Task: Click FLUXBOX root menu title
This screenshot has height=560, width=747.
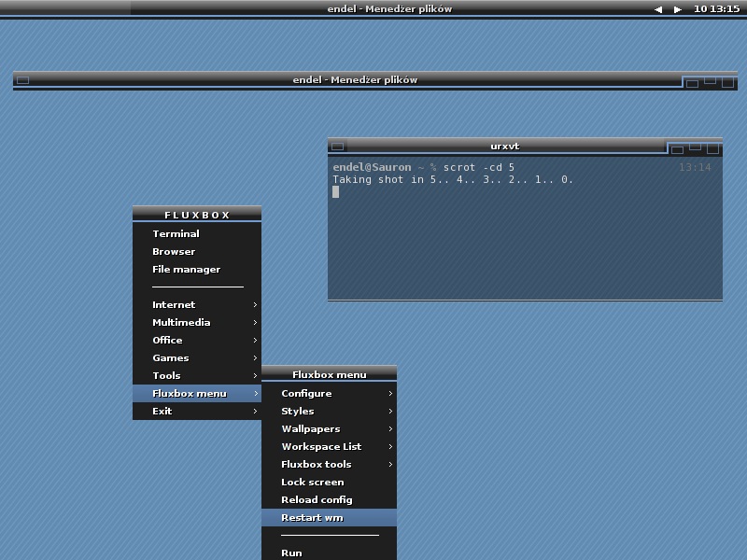Action: [197, 215]
